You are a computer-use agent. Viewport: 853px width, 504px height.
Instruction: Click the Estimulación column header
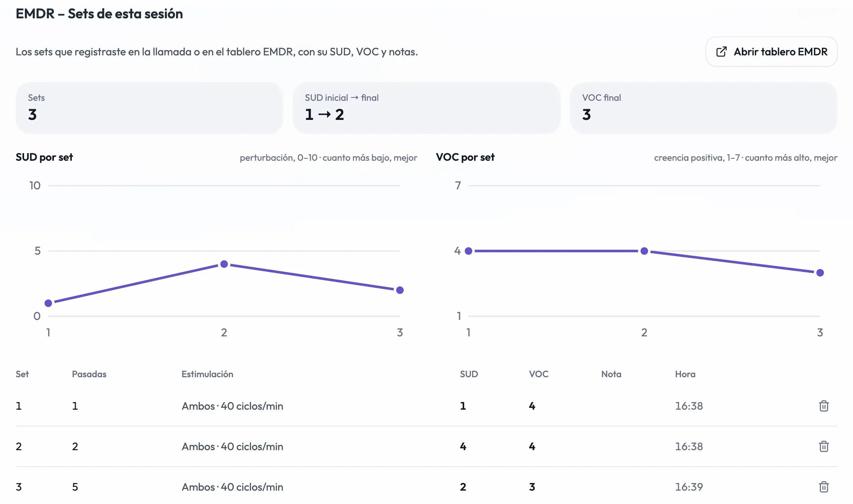tap(207, 374)
